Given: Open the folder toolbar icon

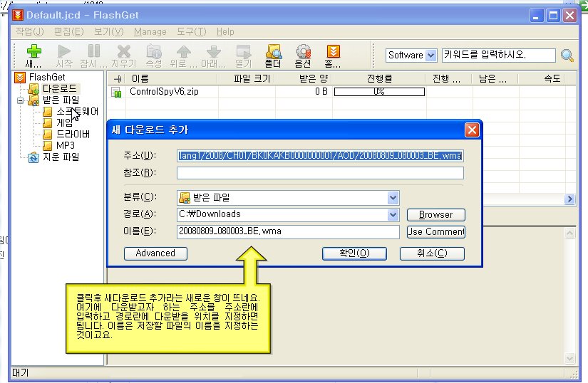Looking at the screenshot, I should pyautogui.click(x=272, y=53).
